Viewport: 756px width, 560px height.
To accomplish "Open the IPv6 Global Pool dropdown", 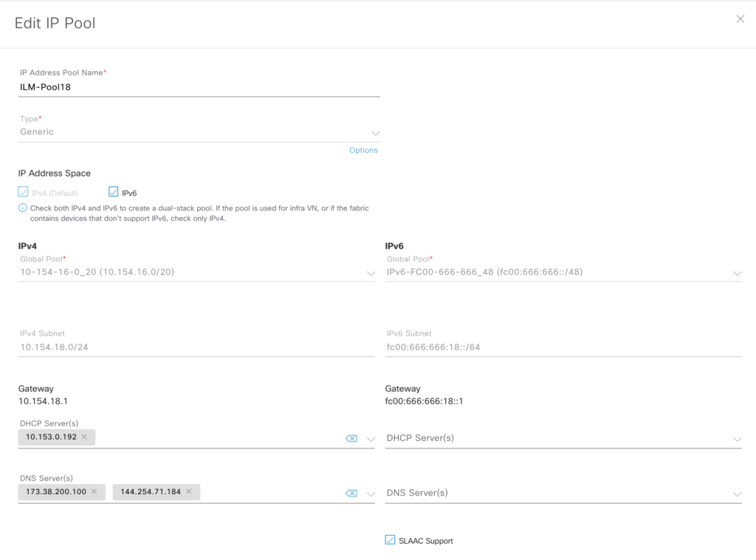I will pyautogui.click(x=737, y=273).
